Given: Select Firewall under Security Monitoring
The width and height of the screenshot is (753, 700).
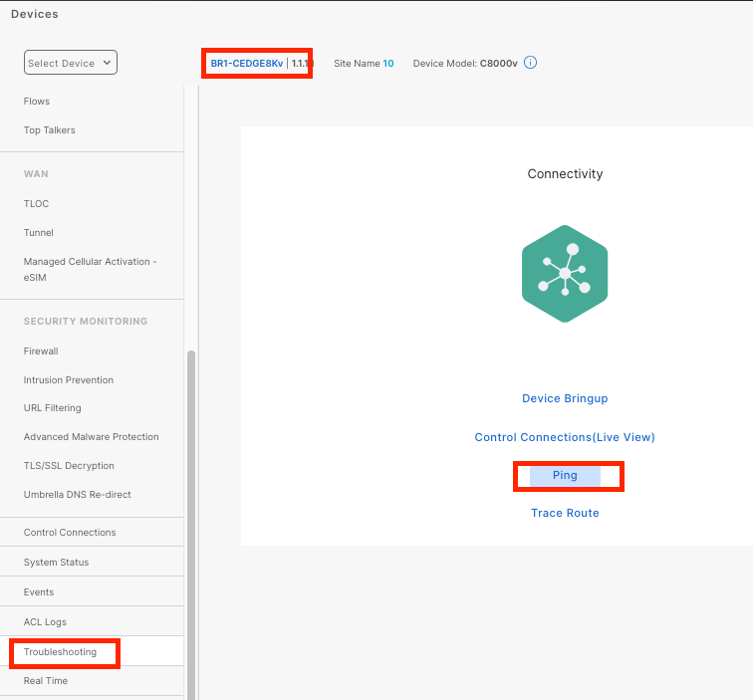Looking at the screenshot, I should (x=41, y=351).
